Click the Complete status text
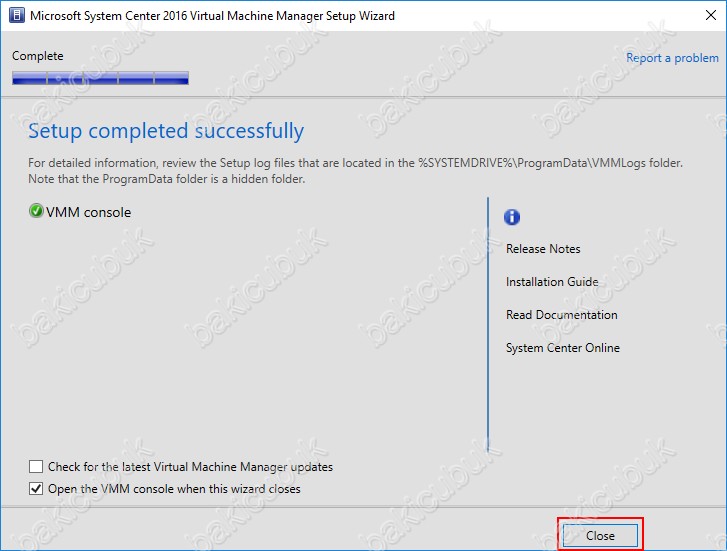Viewport: 727px width, 551px height. [x=38, y=56]
